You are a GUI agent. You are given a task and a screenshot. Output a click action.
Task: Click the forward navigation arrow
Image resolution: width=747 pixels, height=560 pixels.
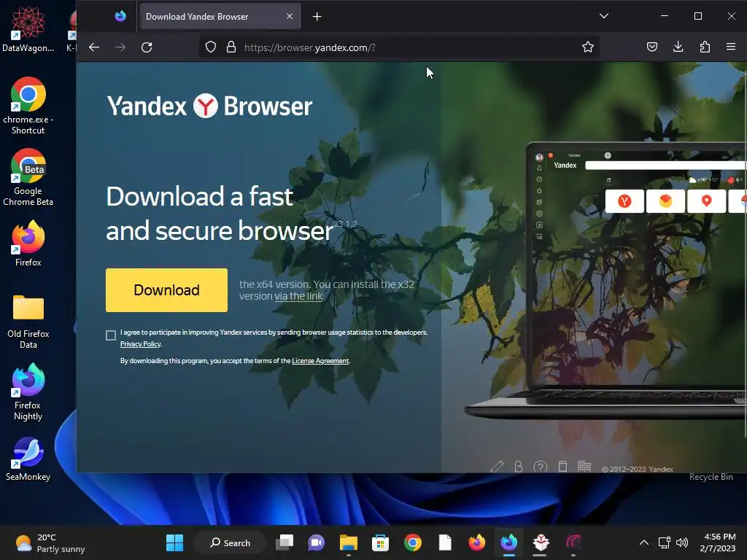(120, 47)
